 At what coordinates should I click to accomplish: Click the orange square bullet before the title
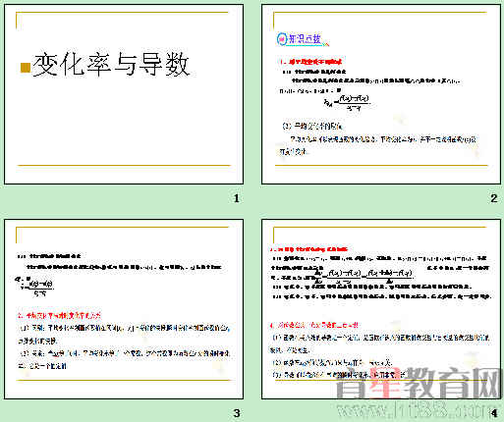(x=26, y=68)
